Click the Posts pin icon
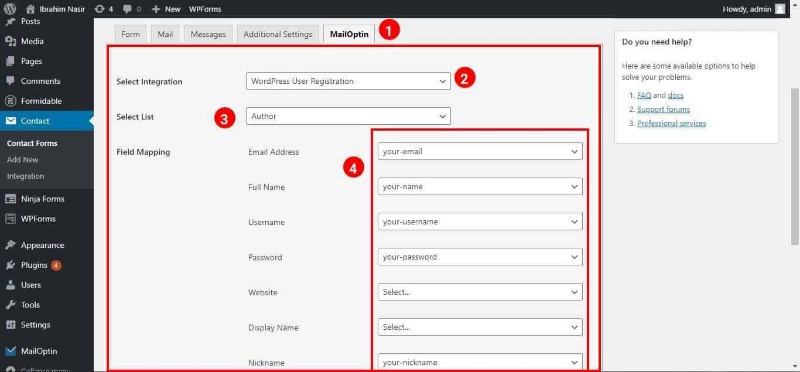The image size is (800, 372). pos(10,21)
